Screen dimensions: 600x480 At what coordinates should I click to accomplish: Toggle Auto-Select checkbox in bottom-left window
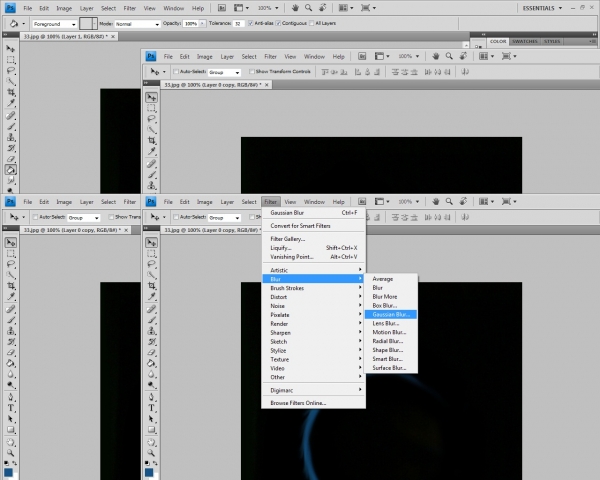(35, 217)
